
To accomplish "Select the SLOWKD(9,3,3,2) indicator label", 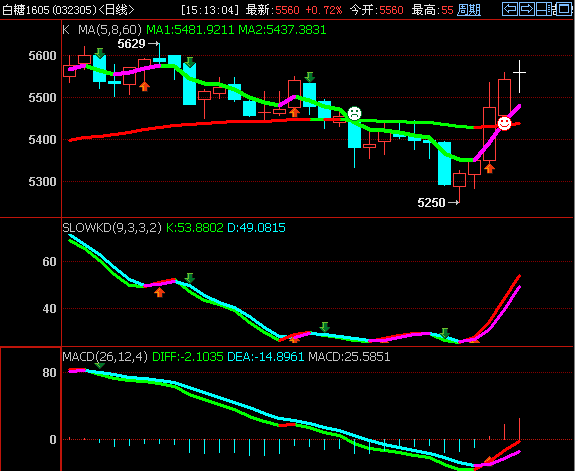I will (112, 228).
